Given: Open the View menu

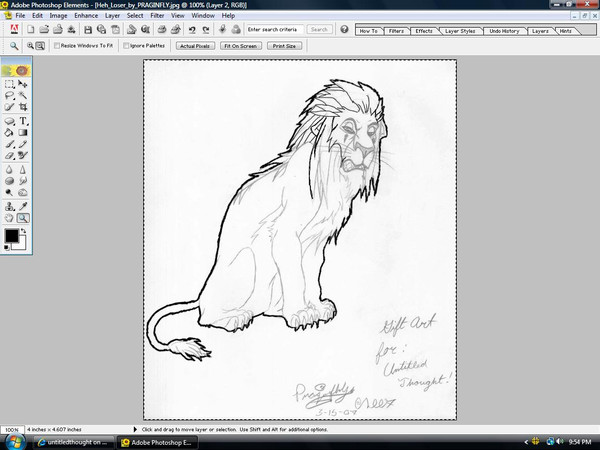Looking at the screenshot, I should click(177, 16).
